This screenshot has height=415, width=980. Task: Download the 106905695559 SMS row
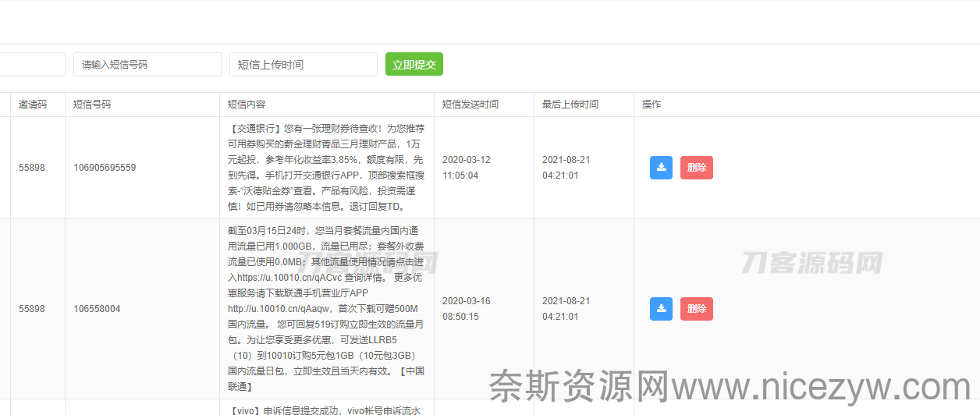pyautogui.click(x=661, y=168)
